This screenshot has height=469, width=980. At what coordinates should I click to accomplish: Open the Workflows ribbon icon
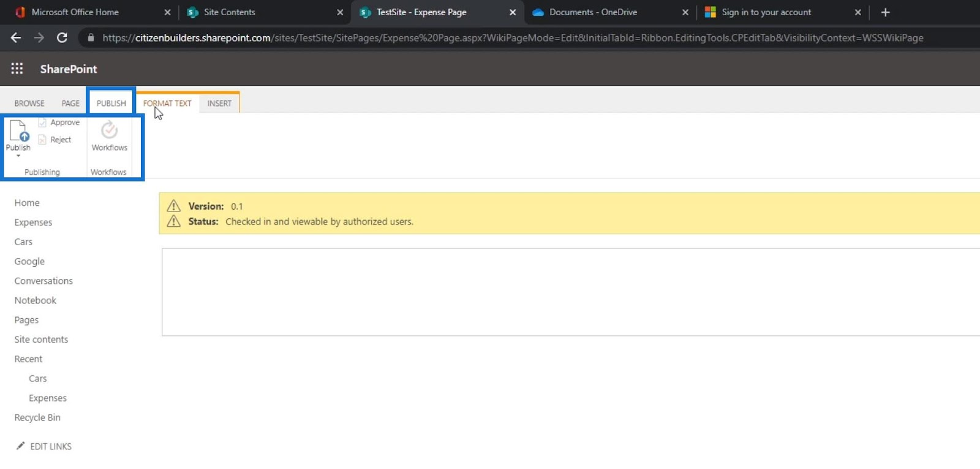tap(110, 130)
